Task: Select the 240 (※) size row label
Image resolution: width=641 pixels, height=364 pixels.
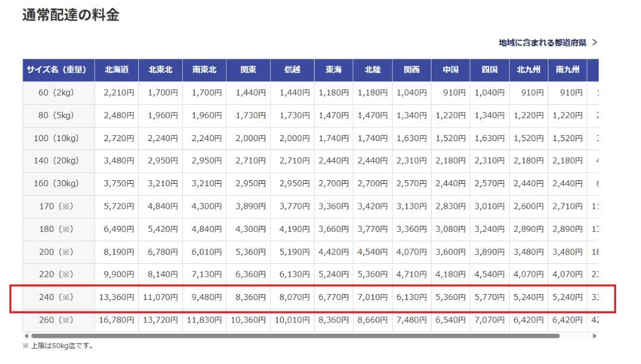Action: pos(58,297)
